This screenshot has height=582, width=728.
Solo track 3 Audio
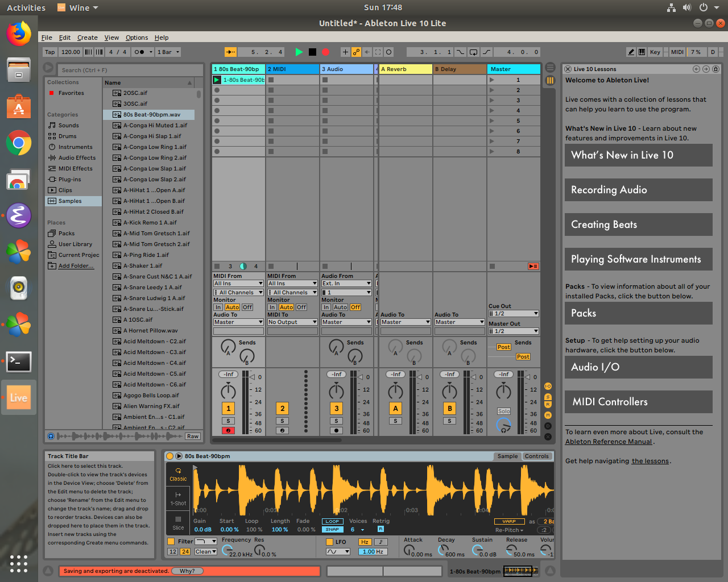[336, 421]
